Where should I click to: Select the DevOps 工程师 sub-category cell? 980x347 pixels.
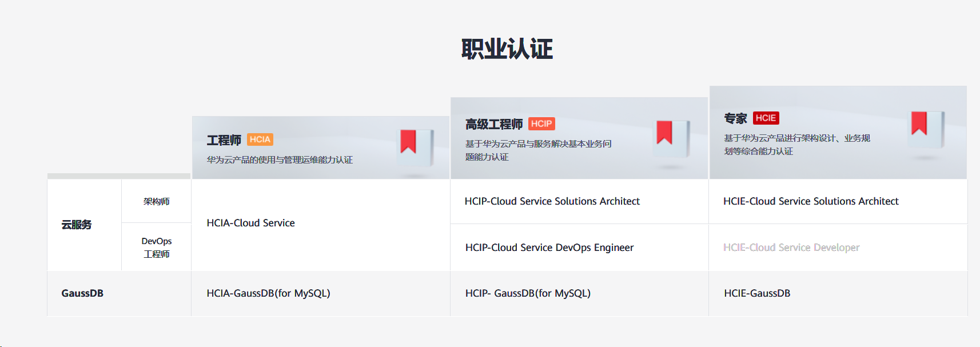pyautogui.click(x=156, y=248)
